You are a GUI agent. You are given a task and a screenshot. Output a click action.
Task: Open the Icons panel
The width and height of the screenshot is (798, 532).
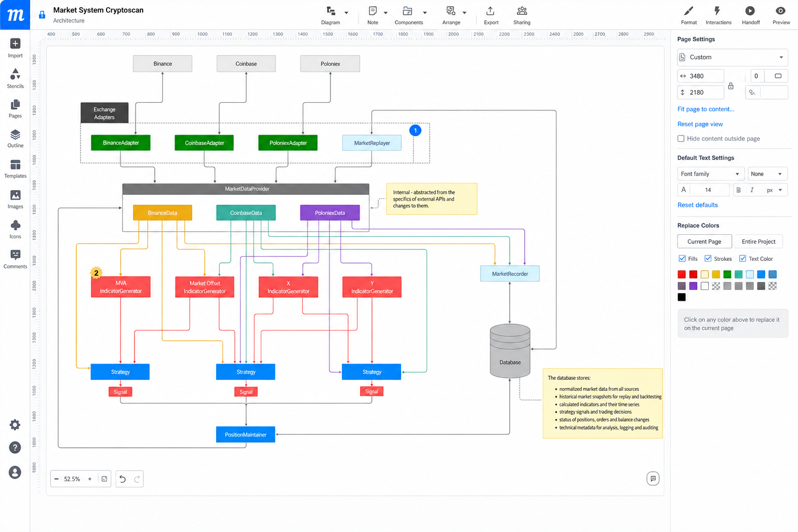coord(15,229)
